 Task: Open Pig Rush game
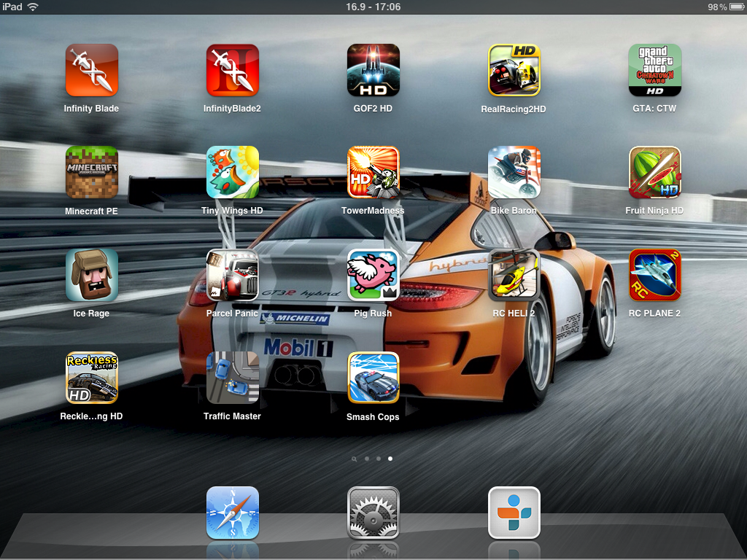point(373,275)
